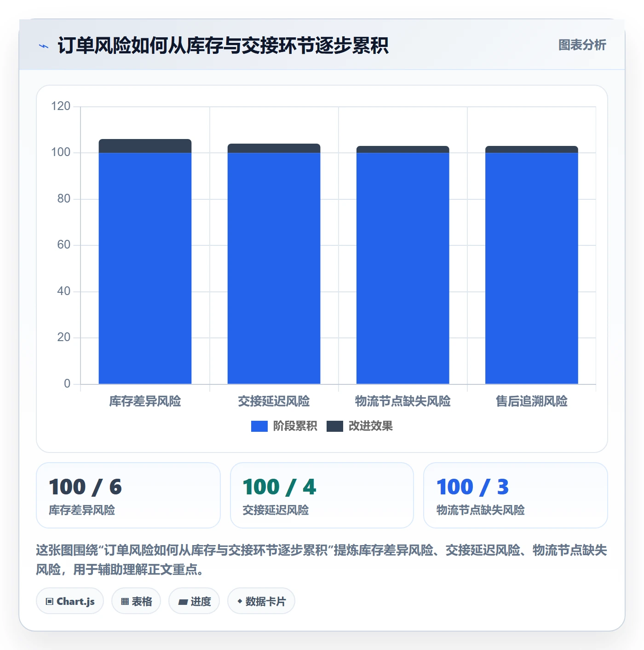The image size is (644, 650).
Task: Click the lightning icon beside the title
Action: click(44, 46)
